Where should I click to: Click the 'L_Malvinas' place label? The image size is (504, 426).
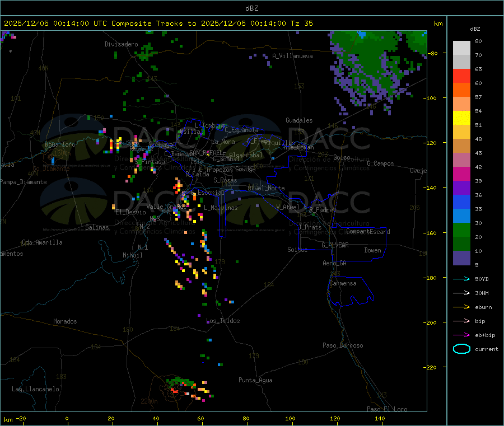pyautogui.click(x=221, y=208)
